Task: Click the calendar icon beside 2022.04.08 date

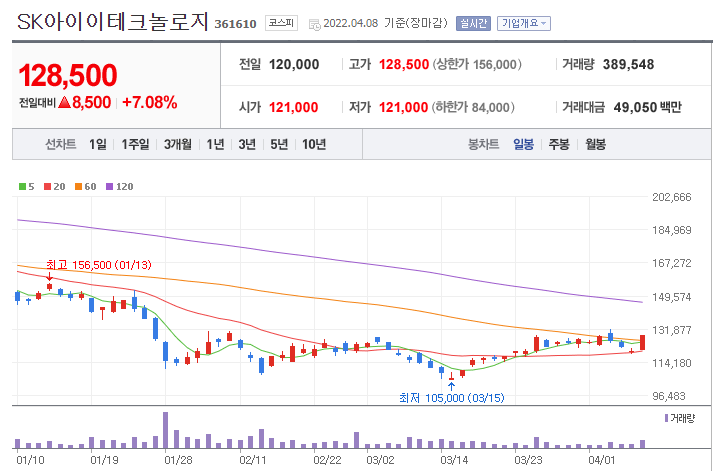Action: point(314,24)
